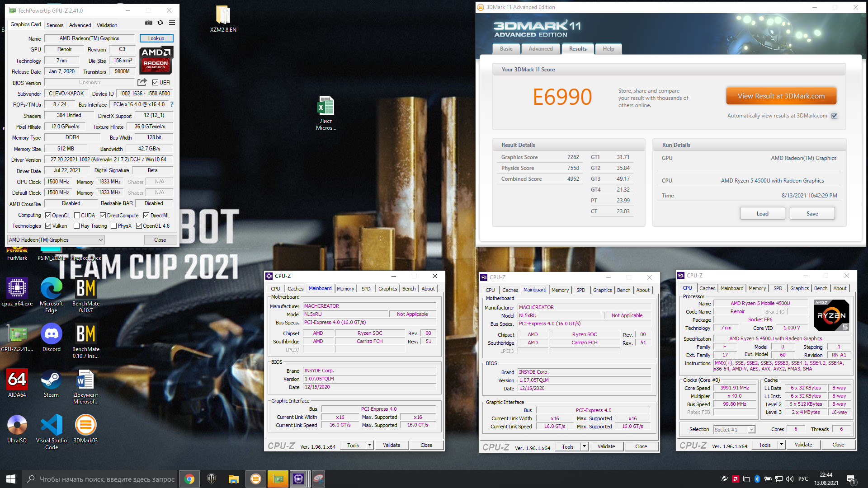This screenshot has width=868, height=488.
Task: Click the РУС language indicator
Action: (x=803, y=479)
